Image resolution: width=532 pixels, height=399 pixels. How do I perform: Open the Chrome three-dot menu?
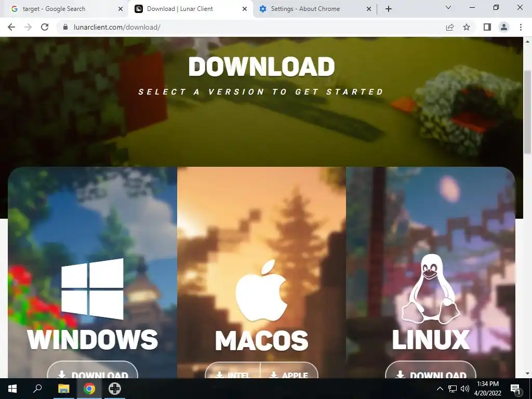coord(521,27)
